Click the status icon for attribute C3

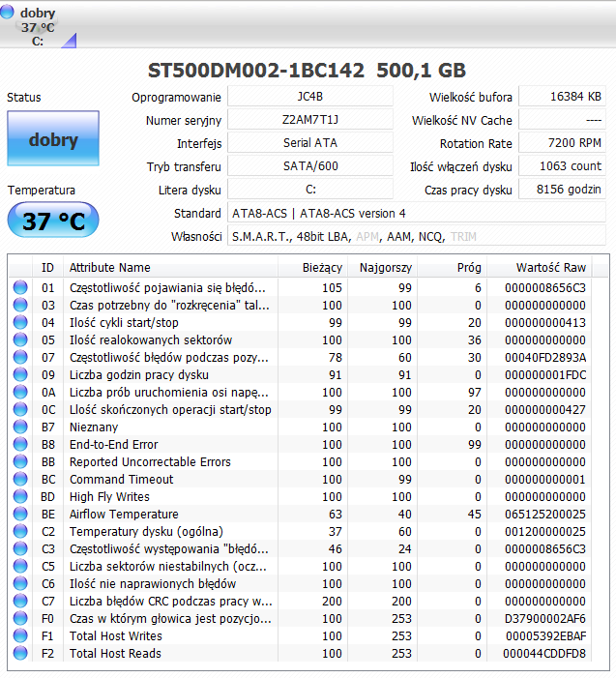[20, 548]
